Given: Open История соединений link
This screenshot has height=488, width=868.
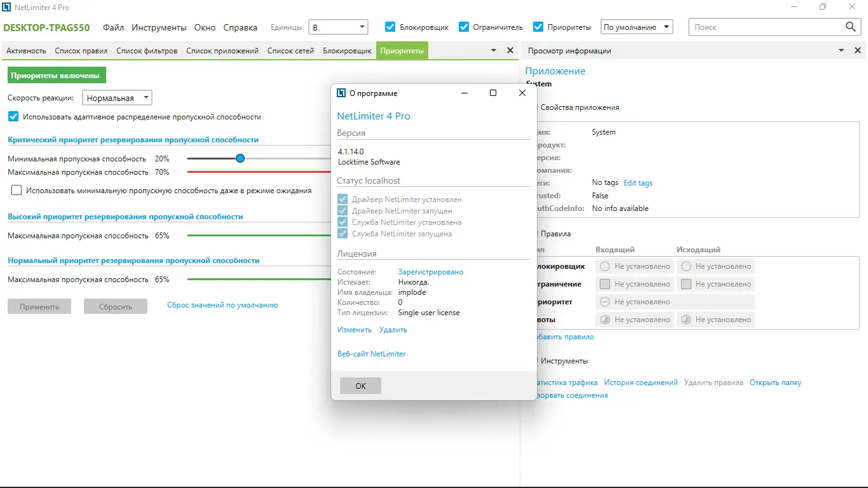Looking at the screenshot, I should coord(641,383).
